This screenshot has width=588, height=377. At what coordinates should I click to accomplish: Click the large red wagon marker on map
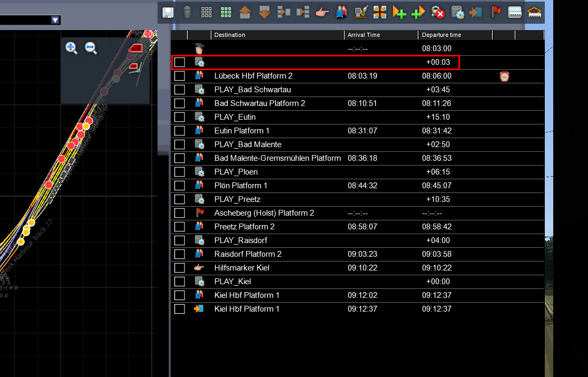[x=136, y=48]
